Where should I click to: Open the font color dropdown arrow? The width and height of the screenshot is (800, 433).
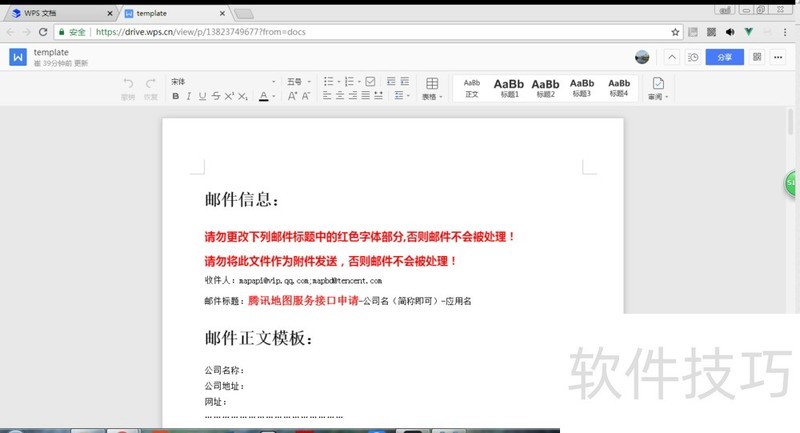[274, 96]
